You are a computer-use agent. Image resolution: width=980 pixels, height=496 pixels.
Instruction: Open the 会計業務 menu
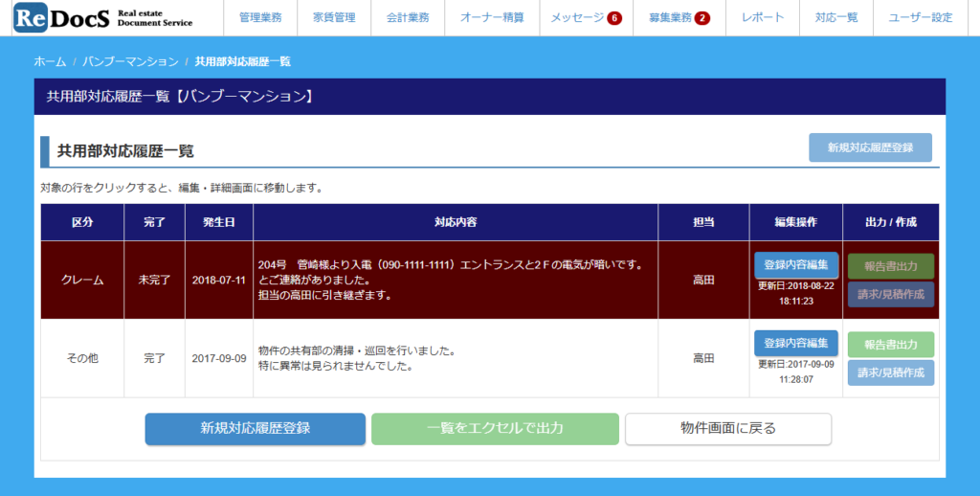pos(409,18)
